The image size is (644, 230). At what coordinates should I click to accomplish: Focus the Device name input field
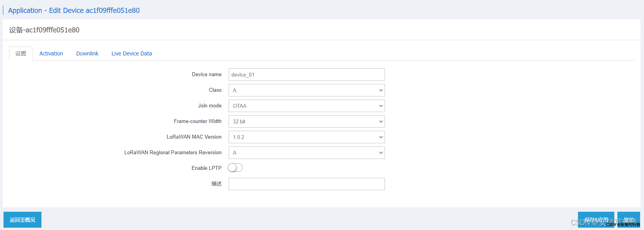[306, 75]
